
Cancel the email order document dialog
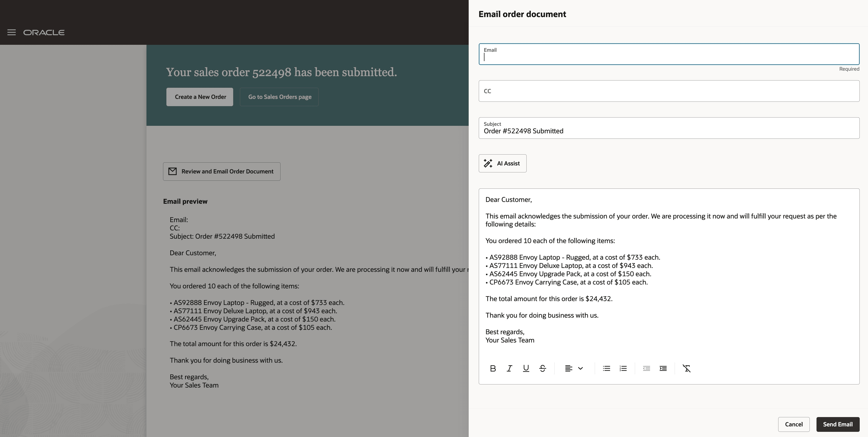tap(793, 424)
